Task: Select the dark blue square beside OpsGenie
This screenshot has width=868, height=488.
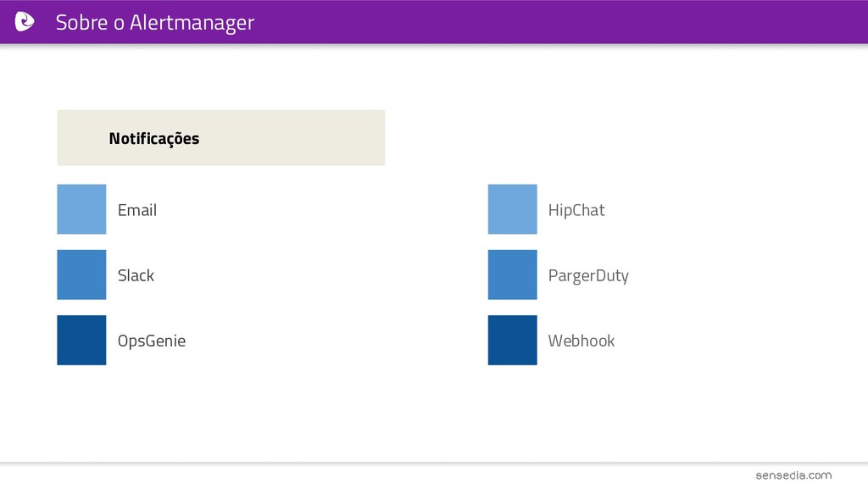Action: (81, 341)
